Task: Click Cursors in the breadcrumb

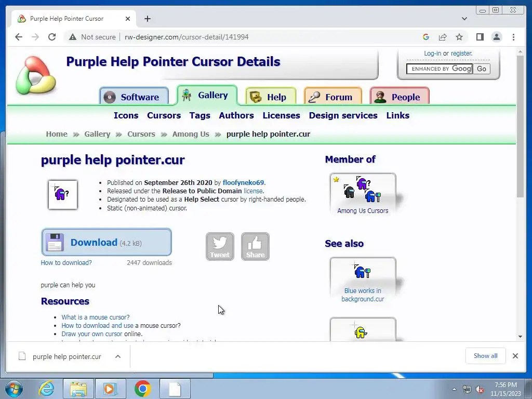Action: point(141,134)
